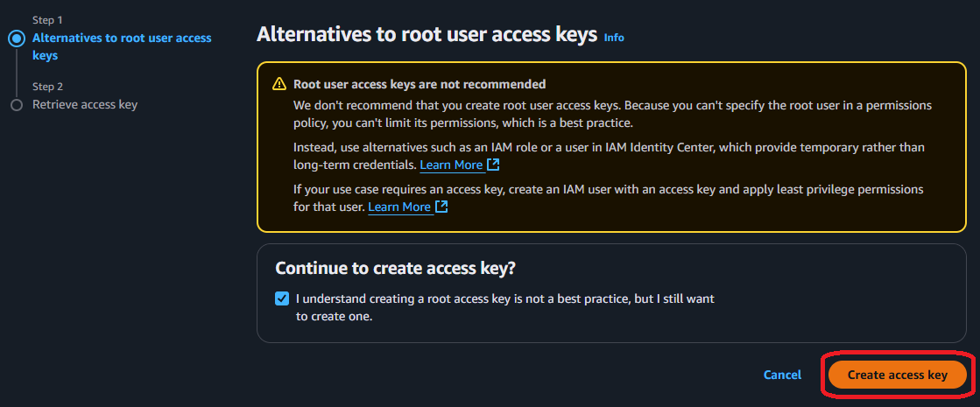Toggle the root access key acknowledgment checkbox
Image resolution: width=980 pixels, height=407 pixels.
pyautogui.click(x=281, y=298)
